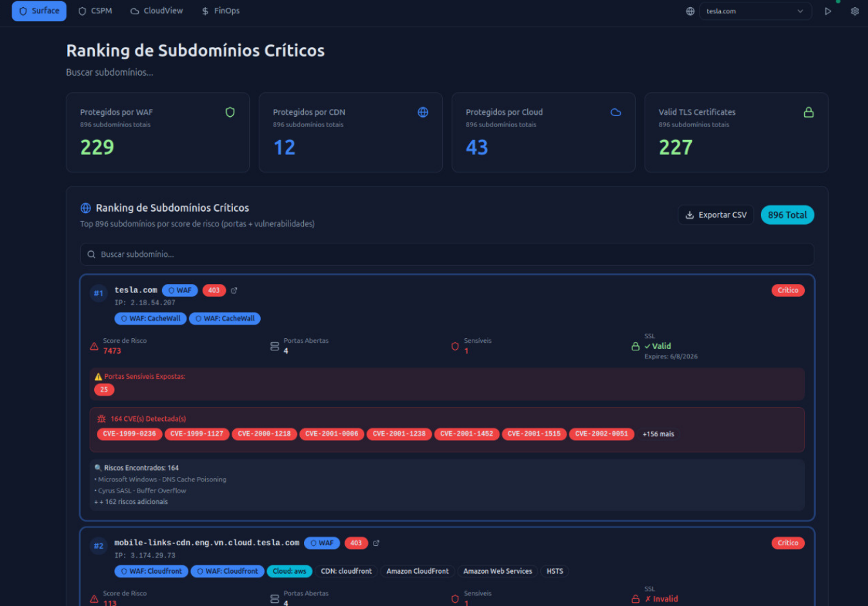Click the globe icon next to domain selector
This screenshot has width=868, height=606.
689,11
